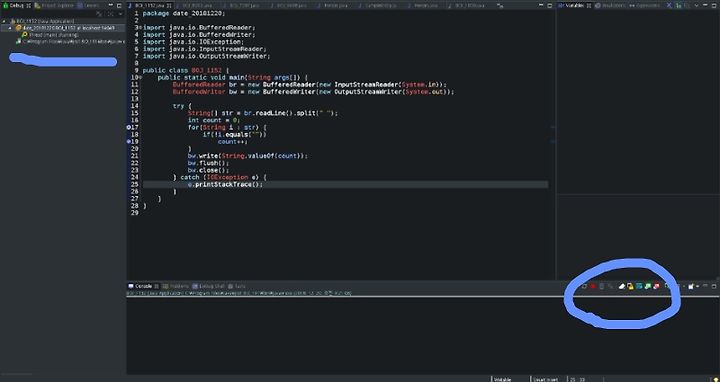The height and width of the screenshot is (382, 720).
Task: Click the Clear Console eraser icon
Action: pyautogui.click(x=622, y=286)
